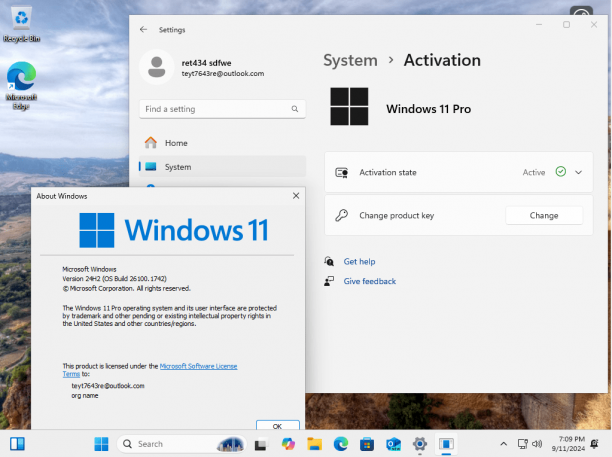This screenshot has width=612, height=457.
Task: Open File Explorer from the taskbar
Action: click(x=314, y=444)
